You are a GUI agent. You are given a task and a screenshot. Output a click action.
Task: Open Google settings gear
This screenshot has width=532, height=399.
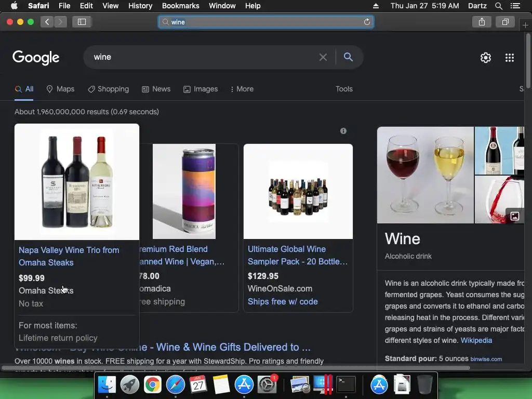tap(486, 58)
